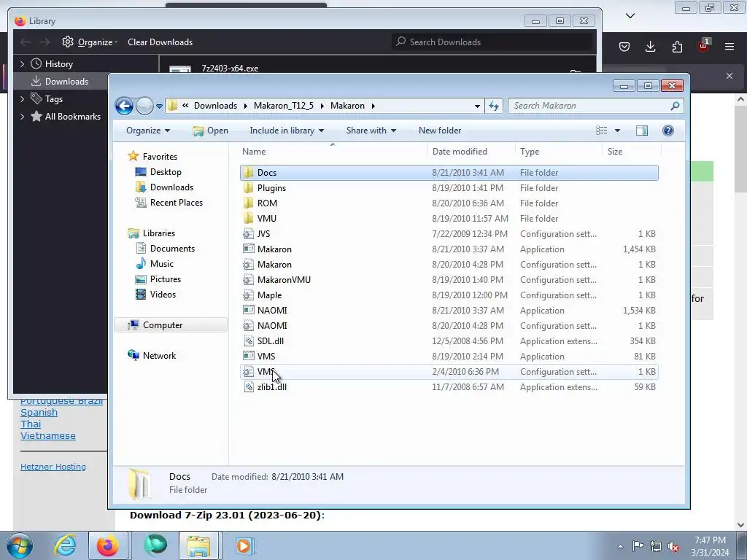
Task: Select the VMS Application file icon
Action: click(248, 356)
